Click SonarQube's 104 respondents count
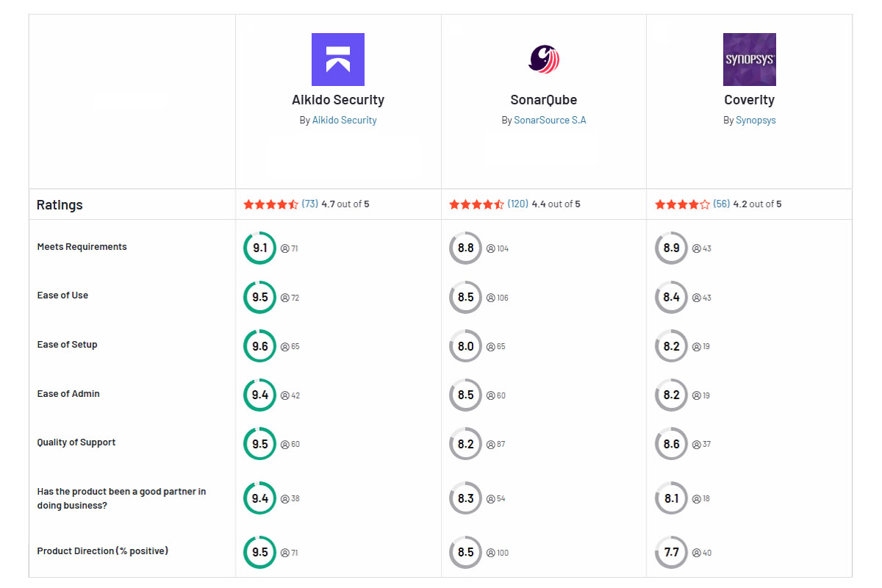The height and width of the screenshot is (588, 882). [x=498, y=248]
